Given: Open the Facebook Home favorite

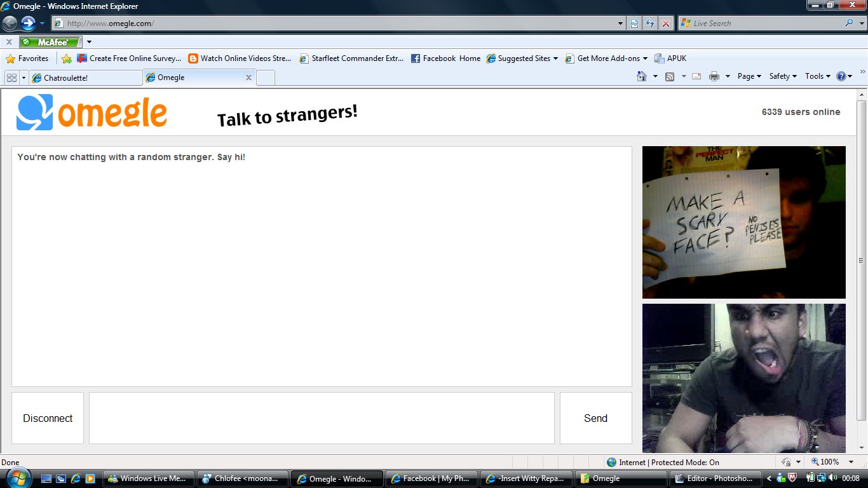Looking at the screenshot, I should 445,58.
